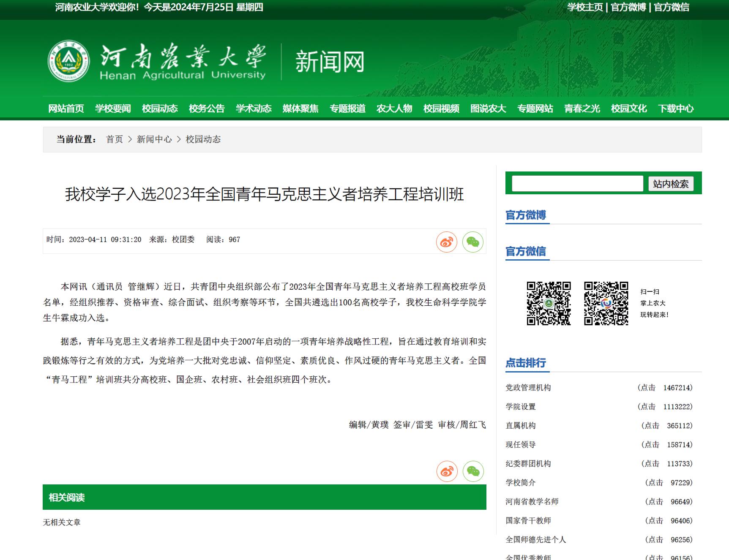Click 新闻中心 in the breadcrumb path

[154, 139]
